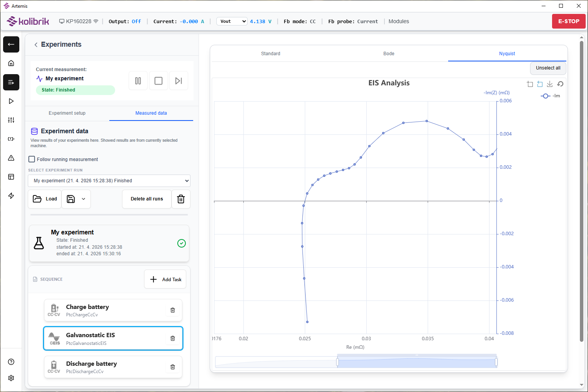Click the left handle of chart zoom slider

point(337,362)
